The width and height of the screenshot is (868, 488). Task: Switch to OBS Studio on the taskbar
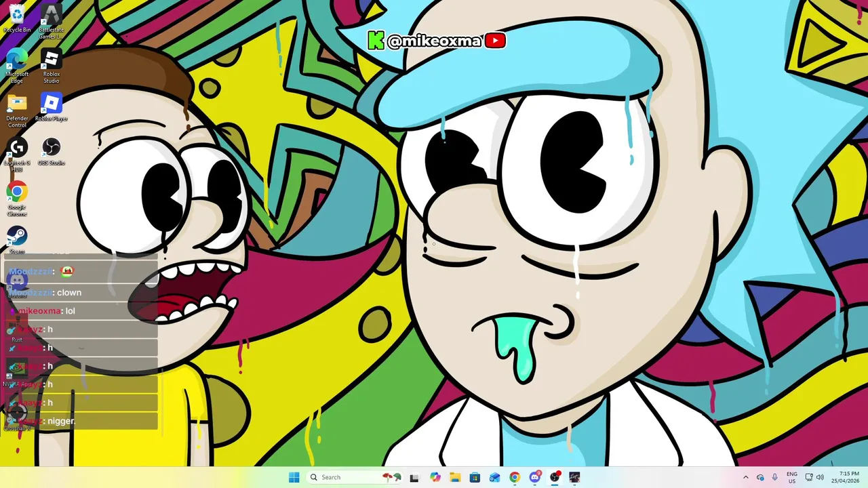click(x=555, y=477)
